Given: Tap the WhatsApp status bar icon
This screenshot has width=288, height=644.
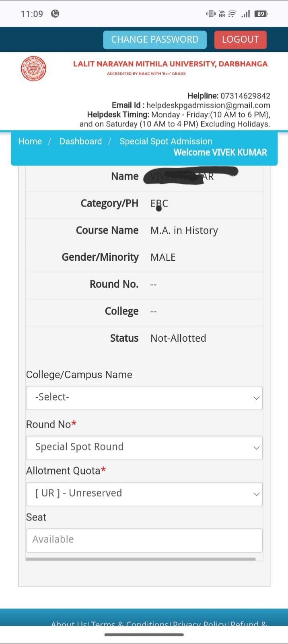Looking at the screenshot, I should coord(55,14).
